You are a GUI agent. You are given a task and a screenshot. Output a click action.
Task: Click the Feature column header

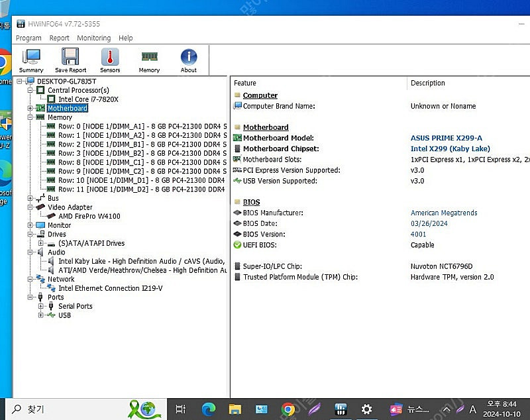pyautogui.click(x=319, y=83)
